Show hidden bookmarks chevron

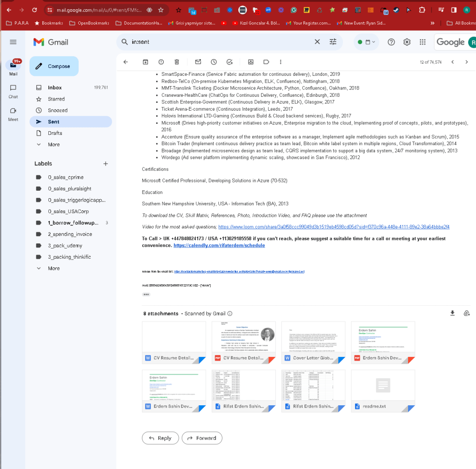[433, 23]
